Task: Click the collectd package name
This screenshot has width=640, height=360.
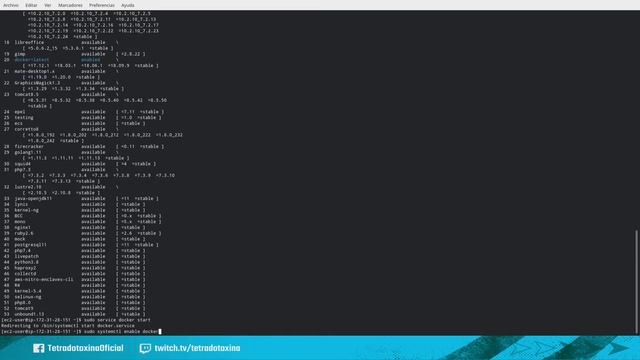Action: point(25,273)
